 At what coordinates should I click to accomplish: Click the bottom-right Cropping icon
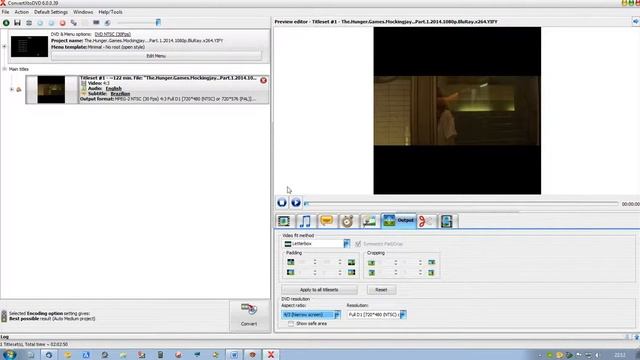click(431, 272)
